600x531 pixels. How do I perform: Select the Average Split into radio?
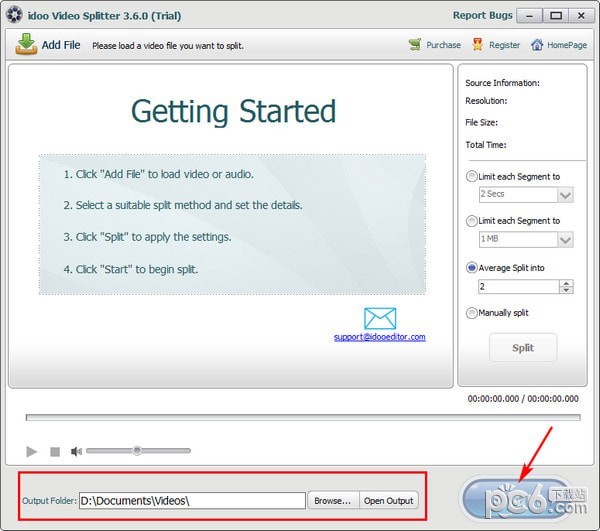tap(471, 268)
